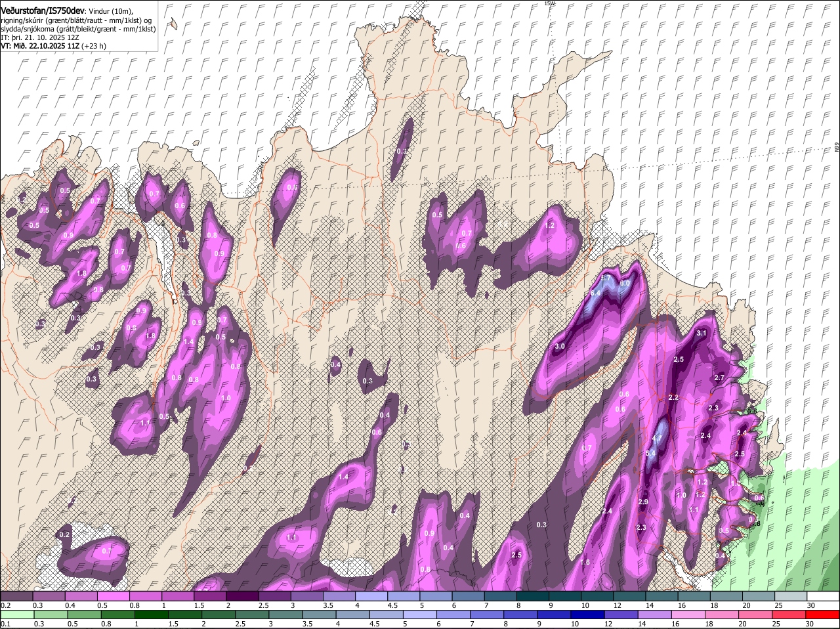The width and height of the screenshot is (840, 629).
Task: Pick the bright pink swatch between 0.5 and 0.8 in the purple legend
Action: (113, 596)
